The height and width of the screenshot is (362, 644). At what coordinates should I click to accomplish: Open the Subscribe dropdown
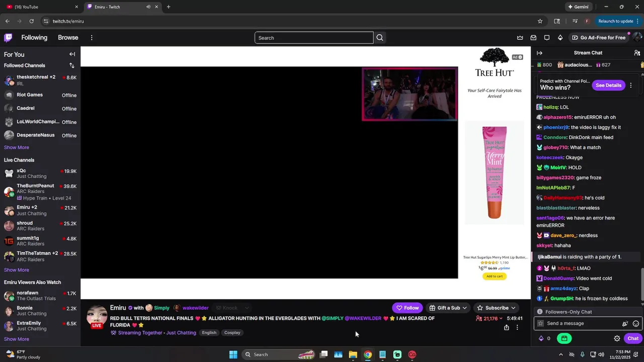click(496, 308)
